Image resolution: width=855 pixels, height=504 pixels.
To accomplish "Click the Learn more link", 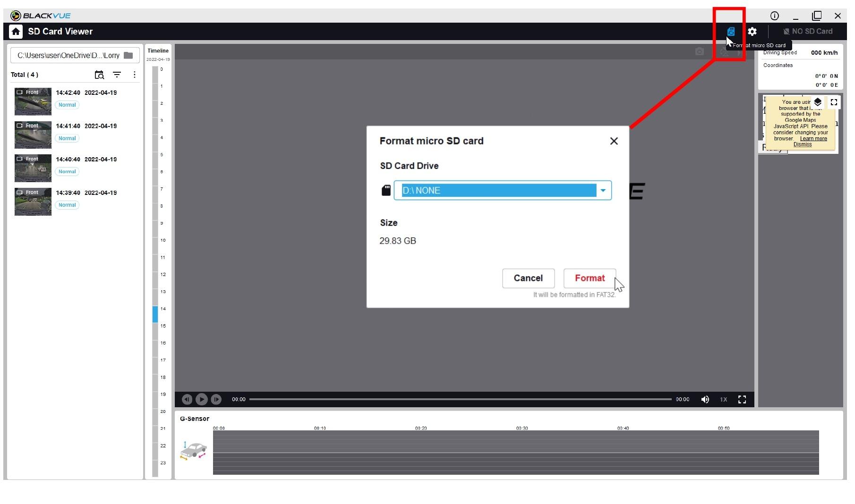I will pyautogui.click(x=813, y=139).
